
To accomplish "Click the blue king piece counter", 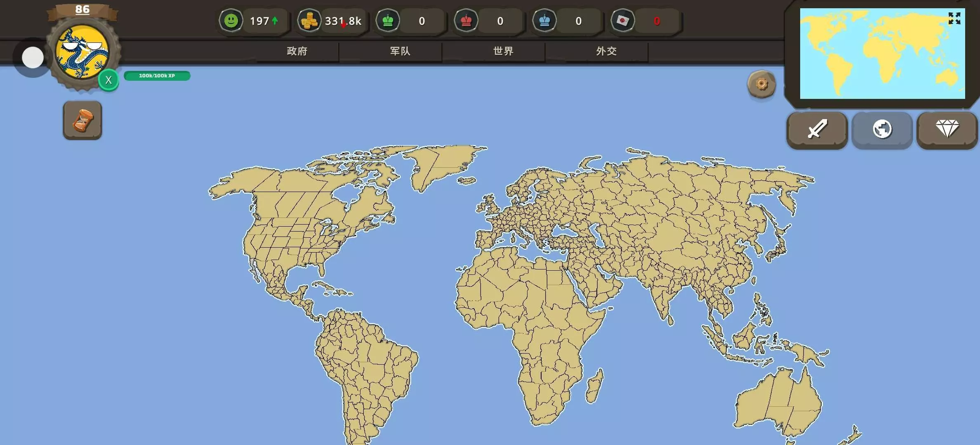I will click(x=544, y=21).
